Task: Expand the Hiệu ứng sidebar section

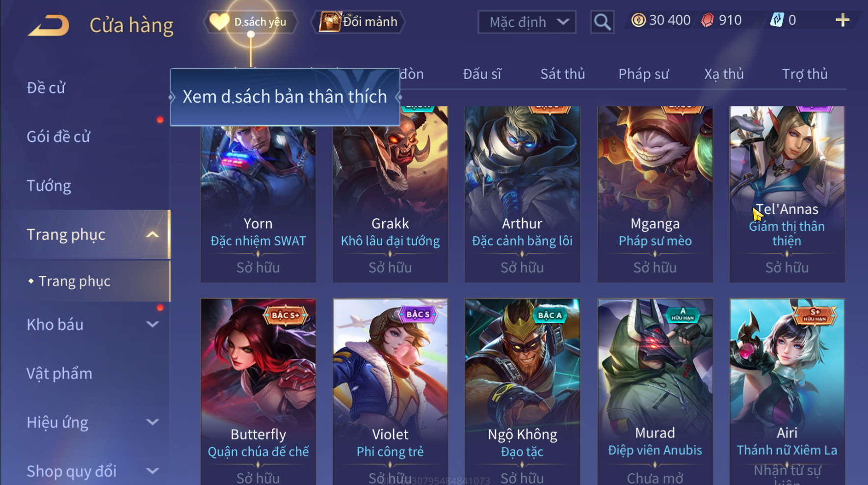Action: 153,422
